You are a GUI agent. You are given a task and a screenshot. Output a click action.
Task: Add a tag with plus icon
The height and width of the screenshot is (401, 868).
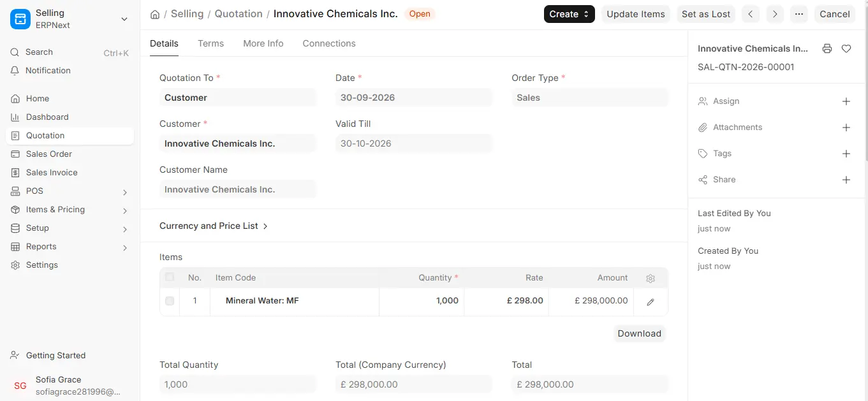point(846,154)
